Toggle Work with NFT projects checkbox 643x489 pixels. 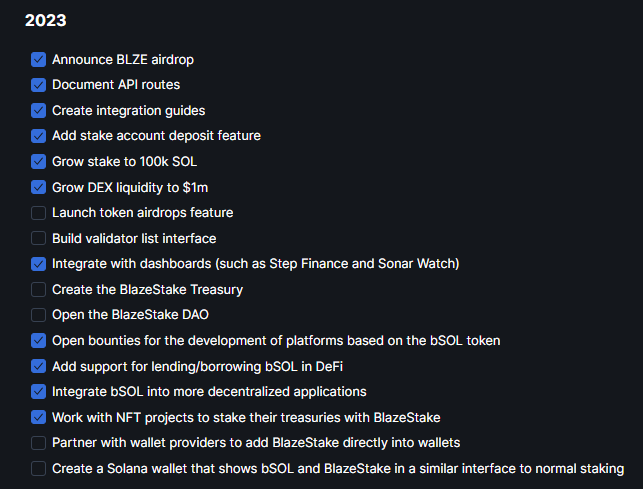(38, 417)
